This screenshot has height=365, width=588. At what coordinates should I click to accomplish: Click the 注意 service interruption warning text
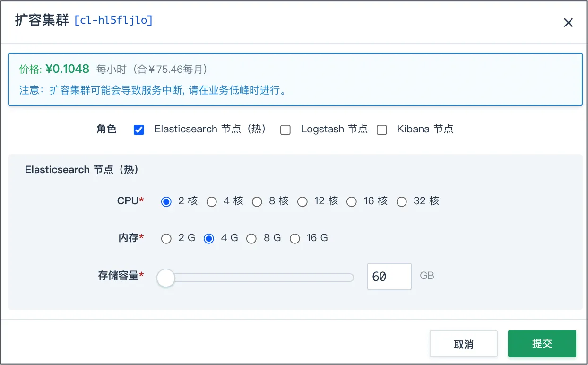click(154, 90)
